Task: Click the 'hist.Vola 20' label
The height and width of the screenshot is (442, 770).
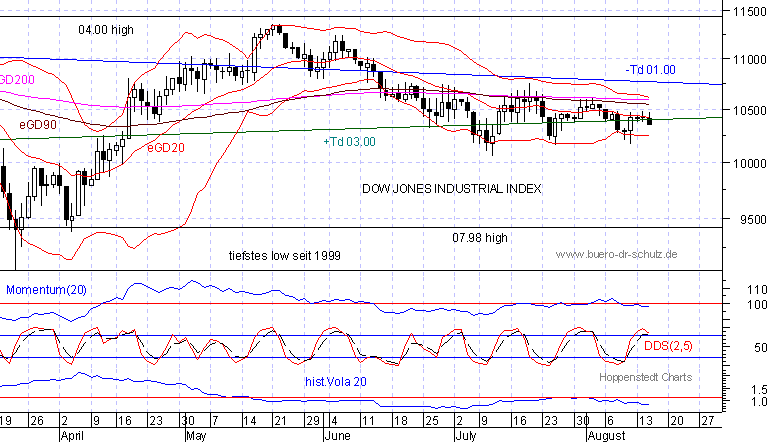Action: pyautogui.click(x=336, y=382)
